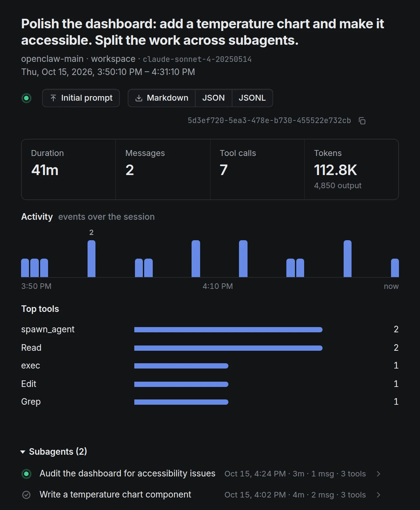Export session as JSONL
420x510 pixels.
tap(252, 98)
